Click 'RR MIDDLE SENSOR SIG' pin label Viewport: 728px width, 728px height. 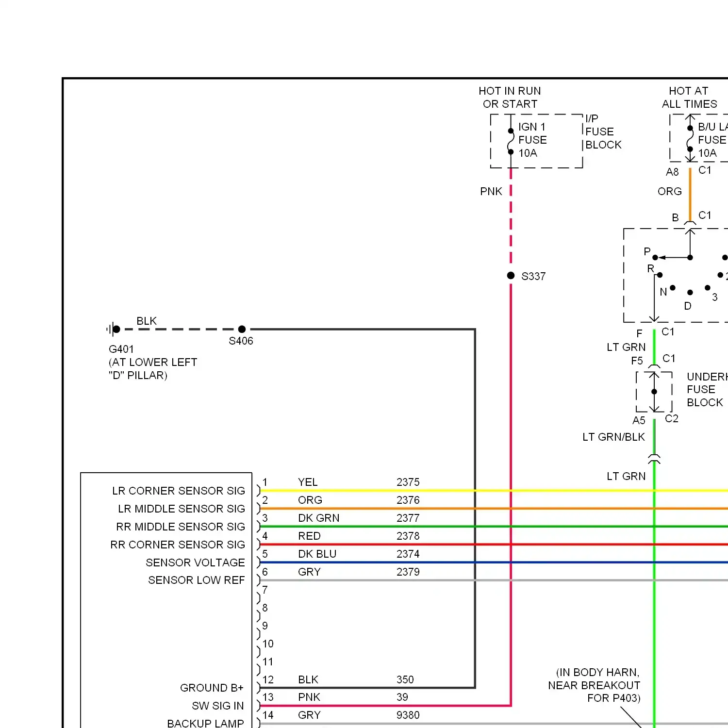[x=181, y=527]
